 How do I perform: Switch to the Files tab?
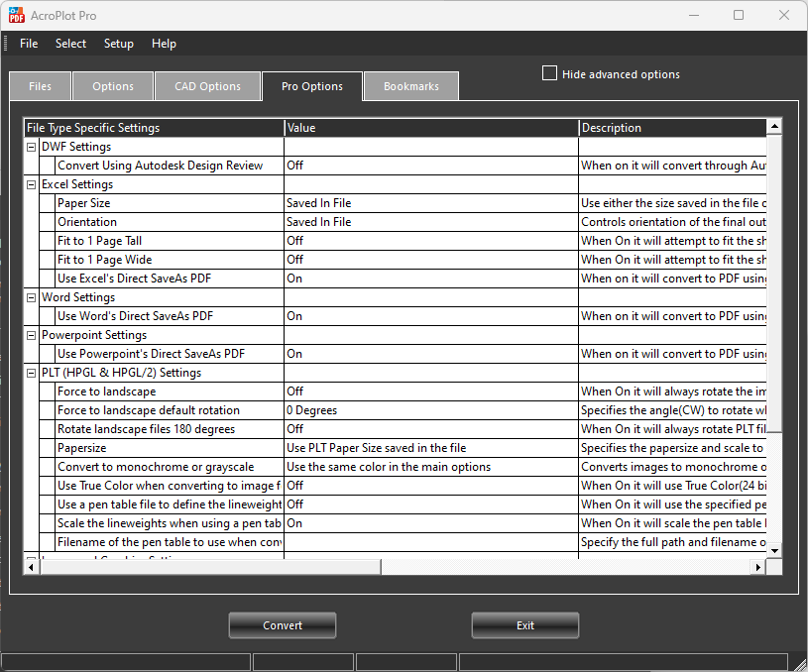pos(41,86)
